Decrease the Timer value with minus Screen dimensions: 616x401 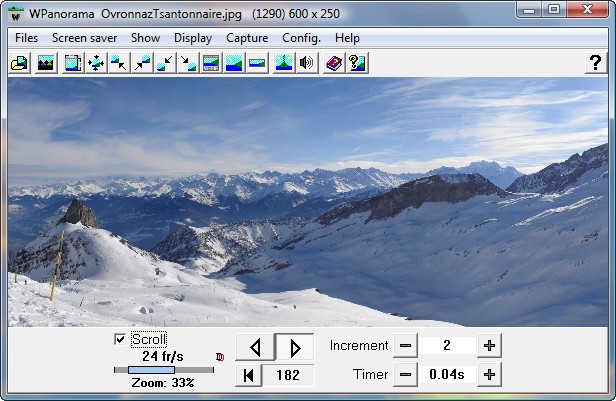405,375
